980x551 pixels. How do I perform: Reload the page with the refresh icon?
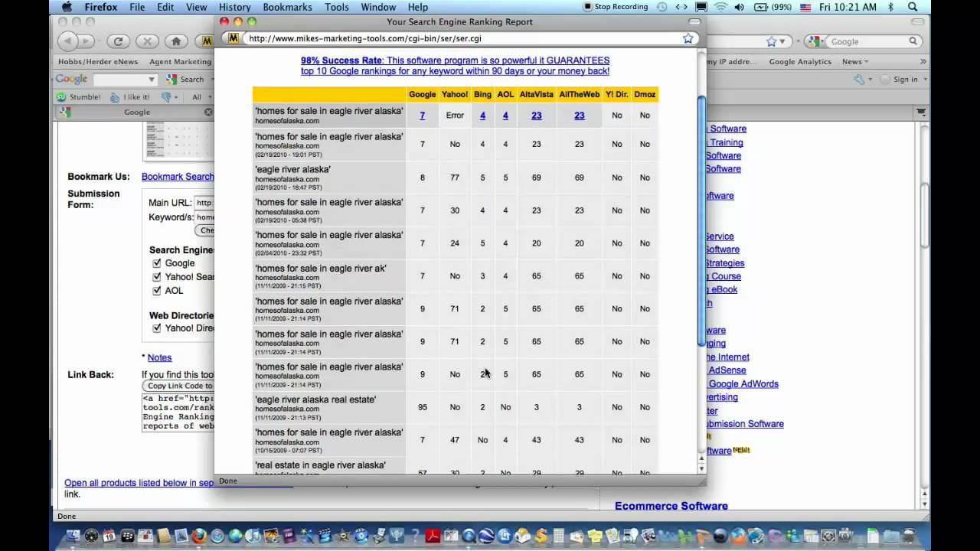click(118, 41)
